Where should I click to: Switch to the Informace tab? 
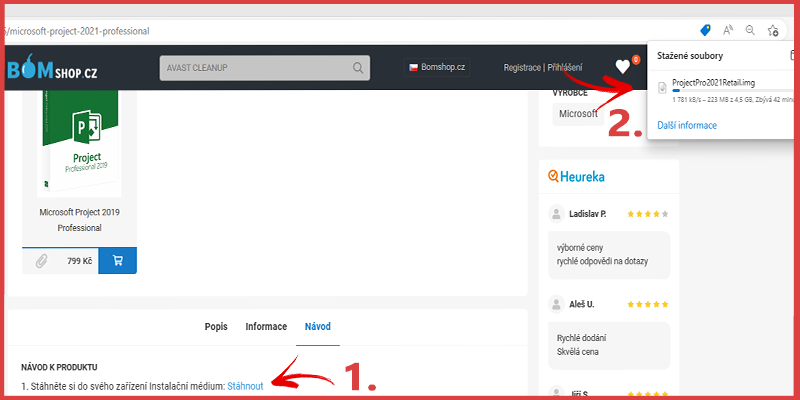click(266, 327)
